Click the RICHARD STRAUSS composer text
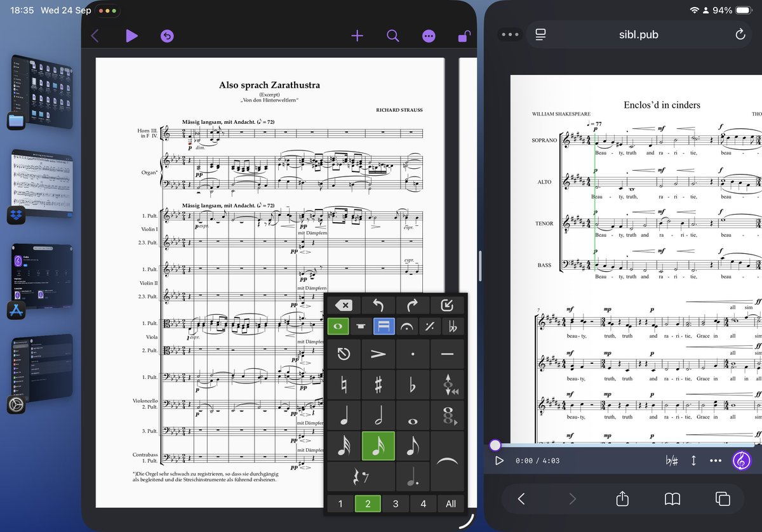Screen dimensions: 762x532 (x=399, y=110)
